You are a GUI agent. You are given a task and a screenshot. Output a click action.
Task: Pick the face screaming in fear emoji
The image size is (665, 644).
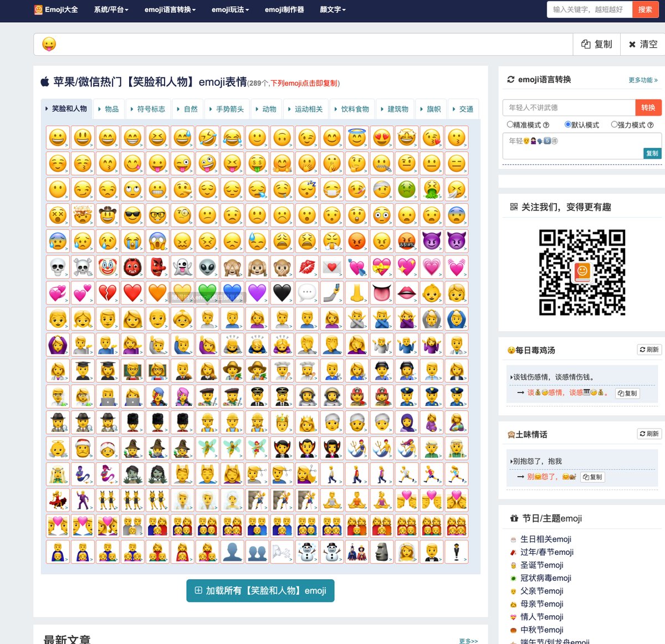point(157,241)
